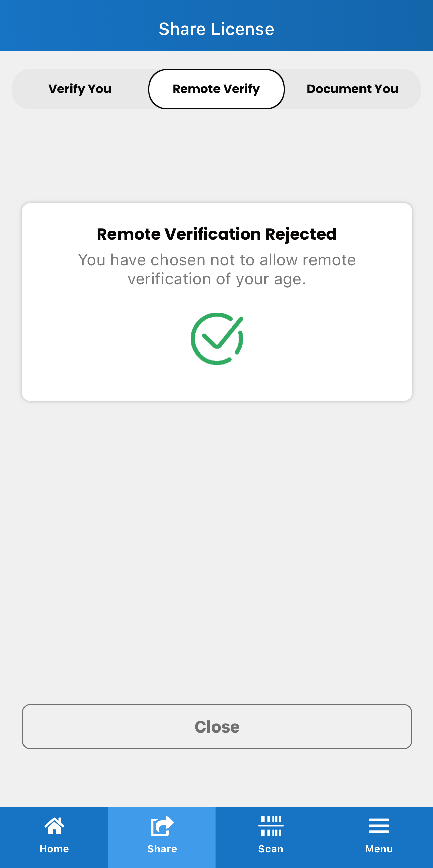
Task: Tap the Share text label
Action: tap(162, 849)
